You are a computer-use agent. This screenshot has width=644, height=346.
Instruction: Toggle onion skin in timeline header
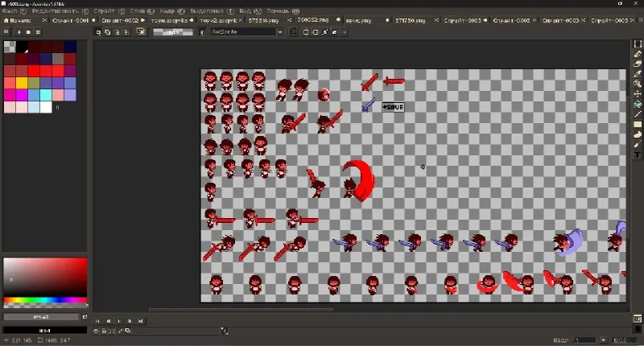pyautogui.click(x=128, y=331)
